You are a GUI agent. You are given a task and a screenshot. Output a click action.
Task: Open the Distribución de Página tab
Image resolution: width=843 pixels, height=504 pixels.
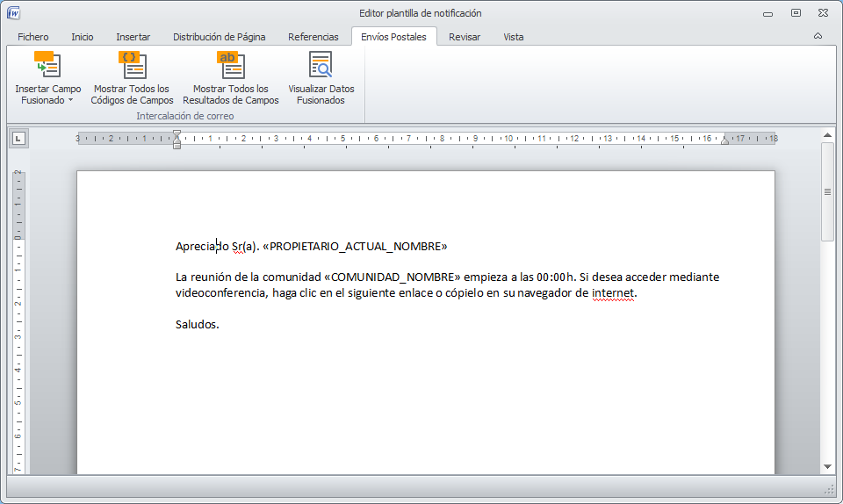point(219,37)
